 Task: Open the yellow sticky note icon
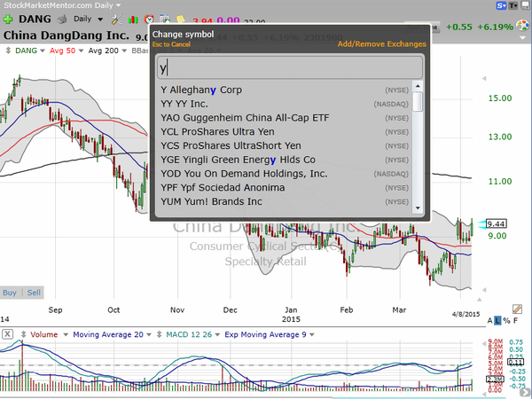click(181, 19)
